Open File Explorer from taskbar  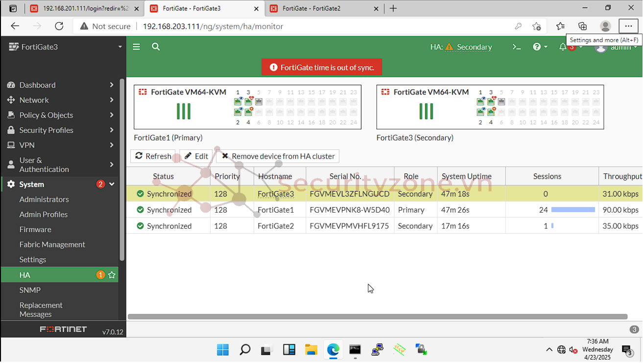(x=311, y=350)
